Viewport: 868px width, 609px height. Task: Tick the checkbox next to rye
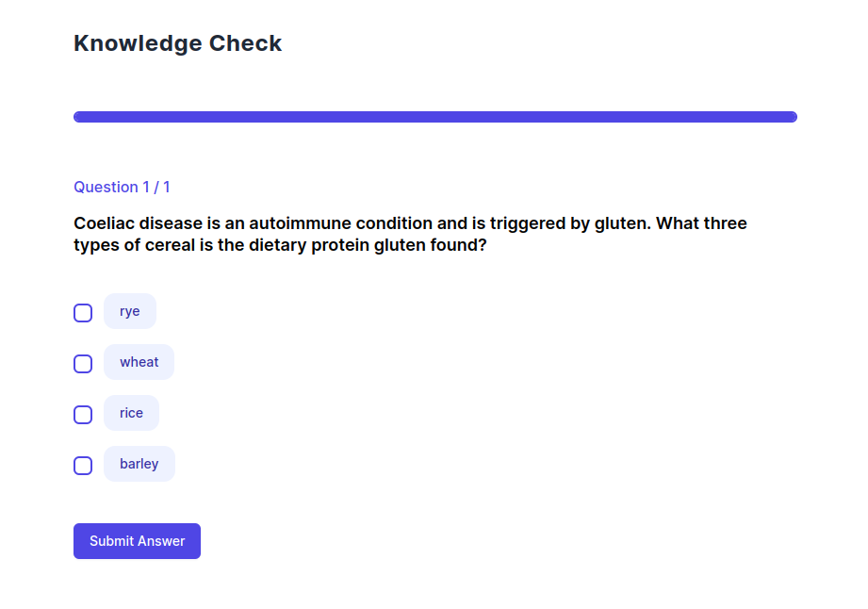[83, 313]
